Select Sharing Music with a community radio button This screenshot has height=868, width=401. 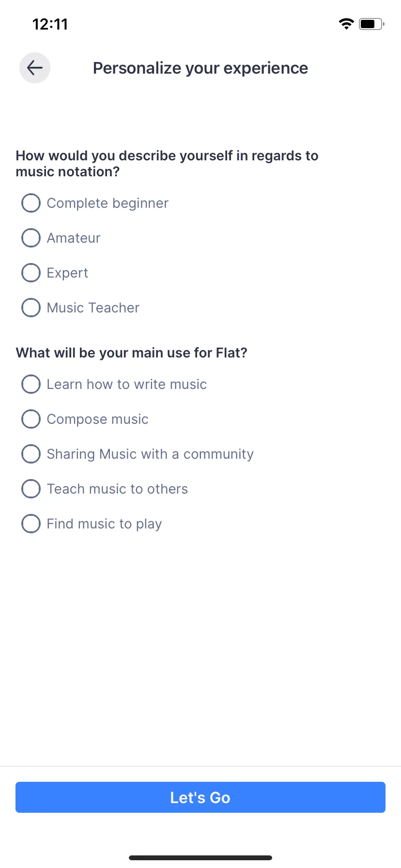click(x=31, y=454)
